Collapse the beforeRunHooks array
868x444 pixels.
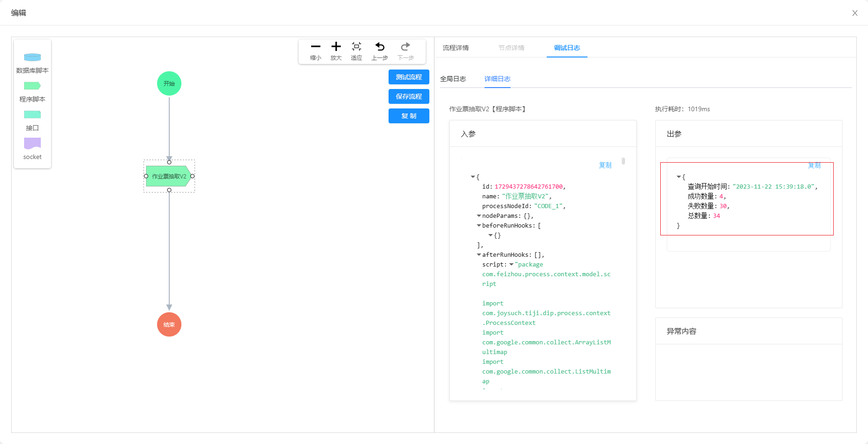479,226
